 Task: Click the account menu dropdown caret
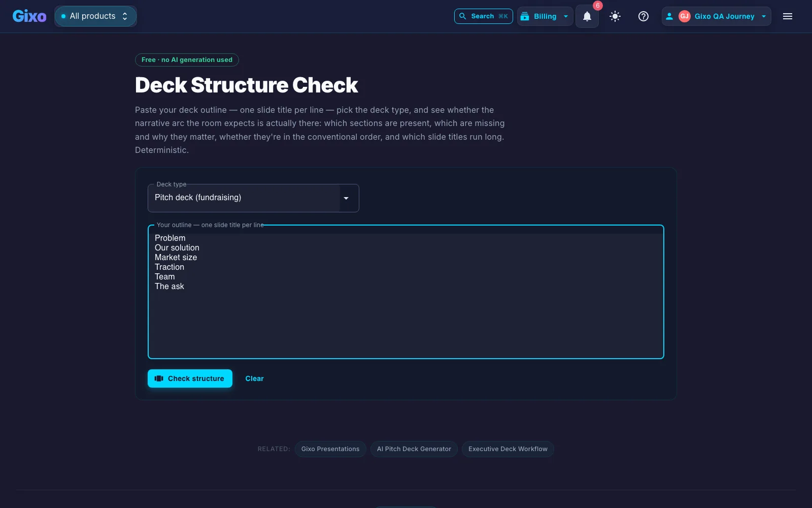click(x=764, y=16)
